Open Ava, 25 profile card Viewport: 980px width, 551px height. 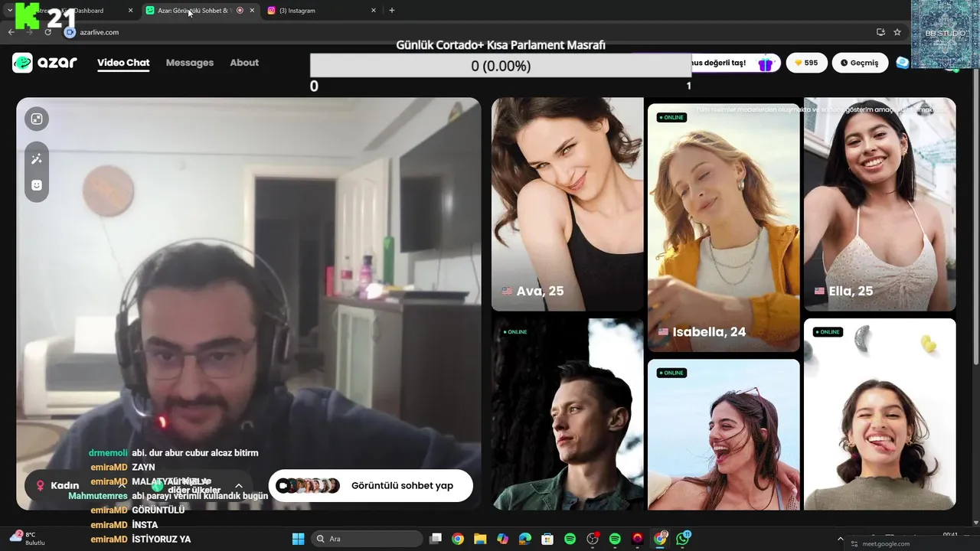pos(567,204)
